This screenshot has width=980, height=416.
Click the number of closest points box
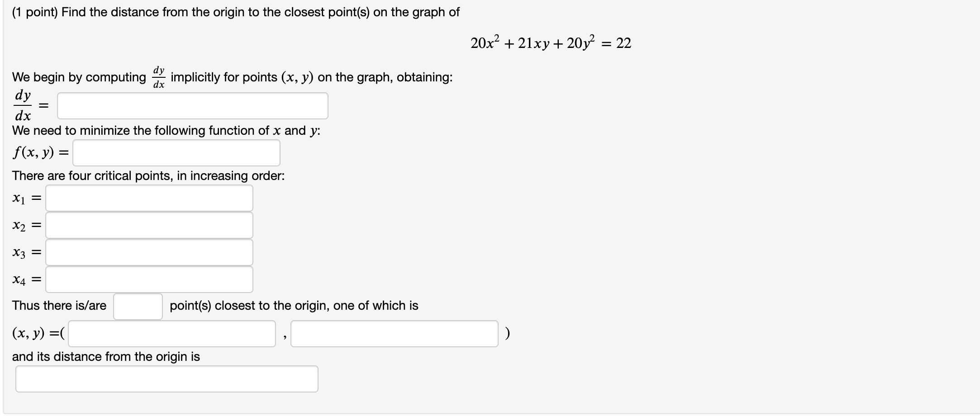point(137,306)
